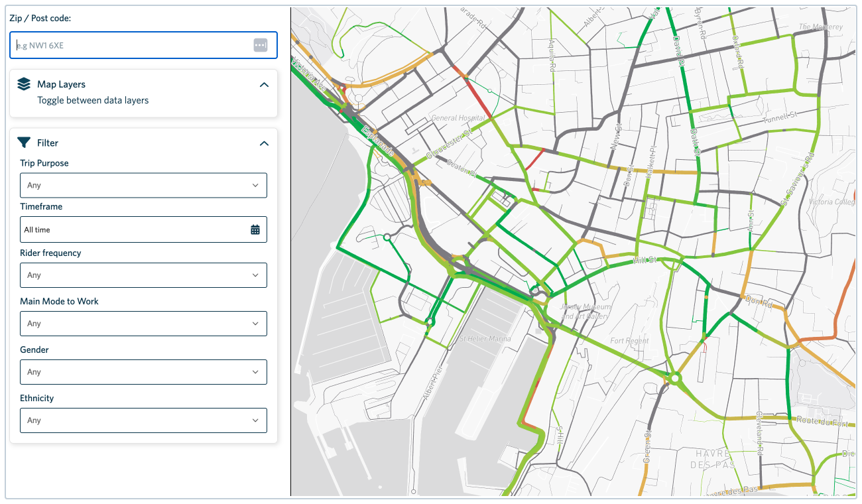This screenshot has width=862, height=504.
Task: Click the calendar icon in Timeframe
Action: [255, 229]
